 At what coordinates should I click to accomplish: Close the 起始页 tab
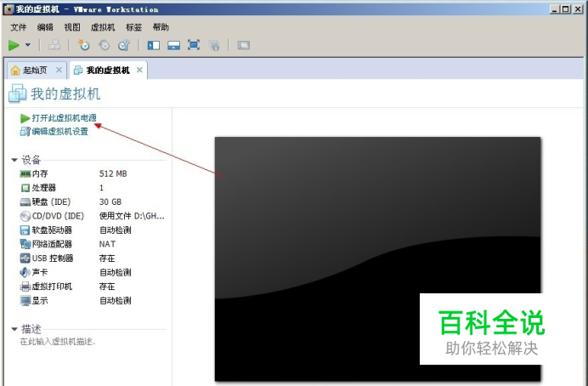click(x=59, y=70)
